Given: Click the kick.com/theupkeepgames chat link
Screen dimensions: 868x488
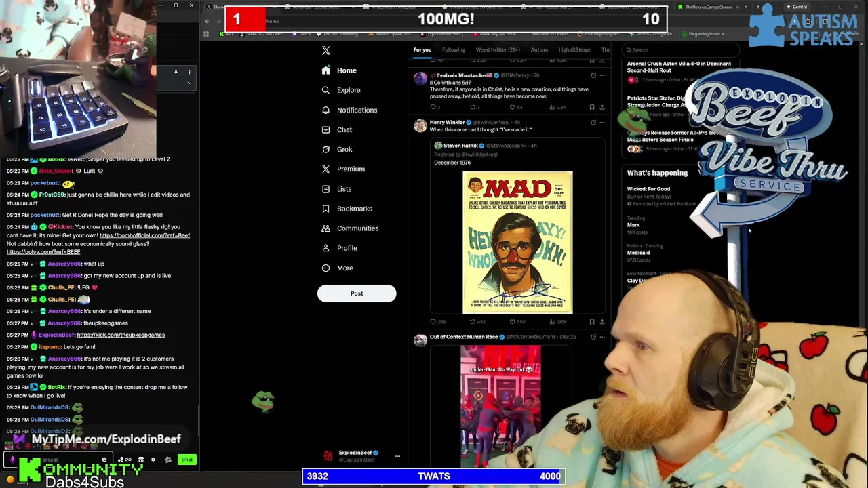Looking at the screenshot, I should [121, 335].
